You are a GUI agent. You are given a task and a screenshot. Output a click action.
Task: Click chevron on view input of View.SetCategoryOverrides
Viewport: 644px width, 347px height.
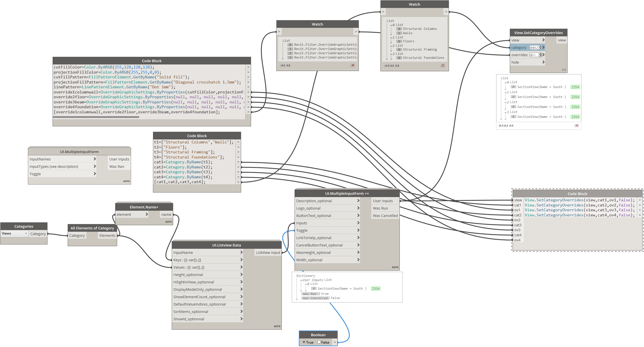coord(543,40)
